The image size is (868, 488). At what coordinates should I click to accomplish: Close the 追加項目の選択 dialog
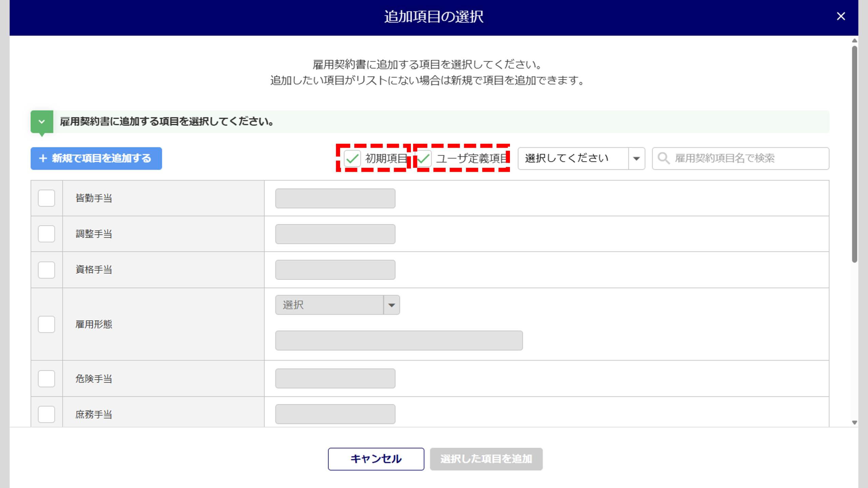pos(841,16)
